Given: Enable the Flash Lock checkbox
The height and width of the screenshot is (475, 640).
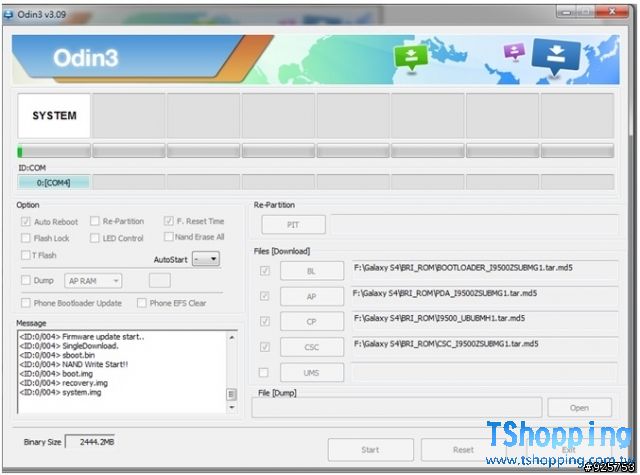Looking at the screenshot, I should 26,238.
